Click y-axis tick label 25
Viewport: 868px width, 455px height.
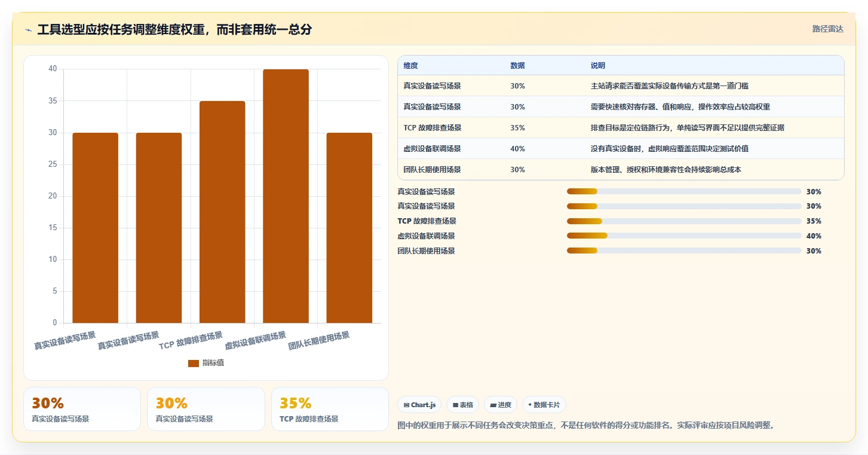tap(53, 164)
